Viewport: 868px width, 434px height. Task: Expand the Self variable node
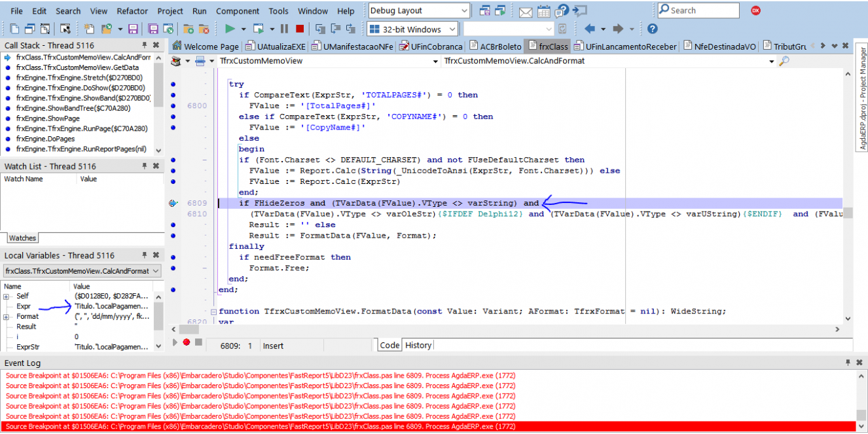tap(7, 296)
